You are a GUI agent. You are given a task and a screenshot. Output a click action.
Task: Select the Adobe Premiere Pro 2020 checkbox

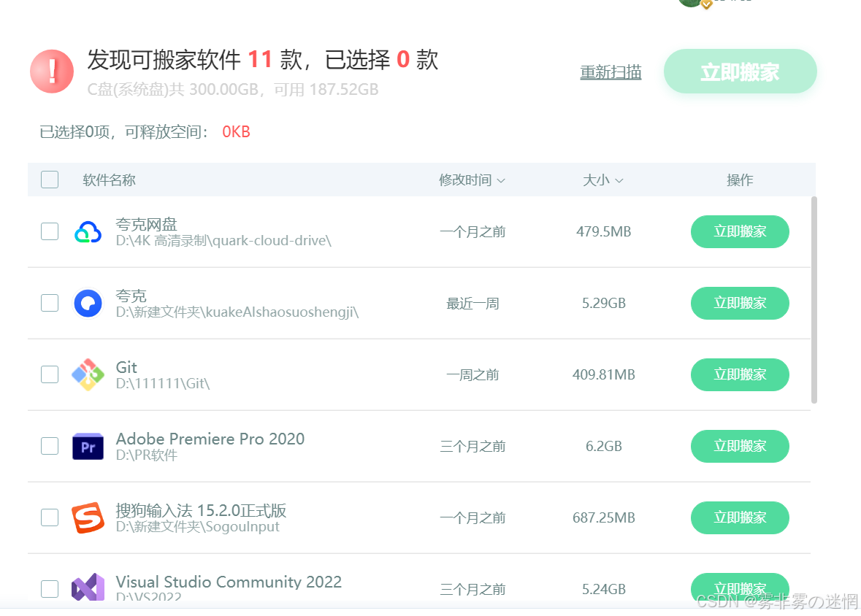50,446
